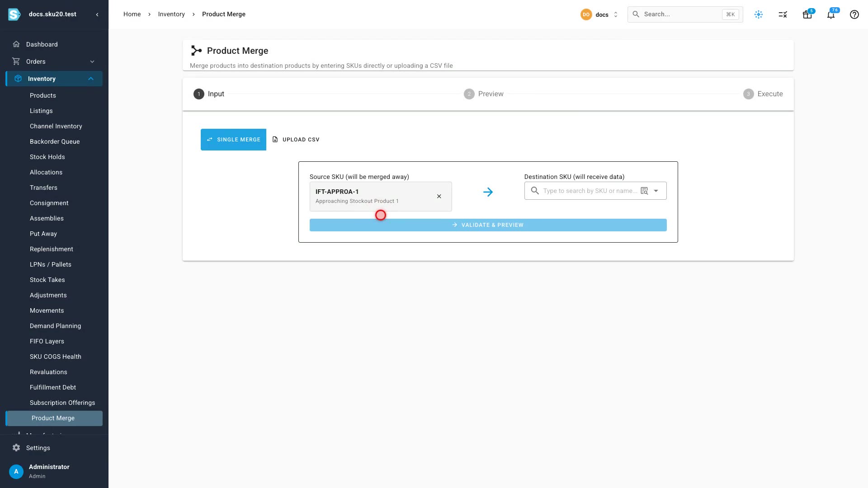Select the Single Merge mode toggle
This screenshot has width=868, height=488.
click(233, 140)
